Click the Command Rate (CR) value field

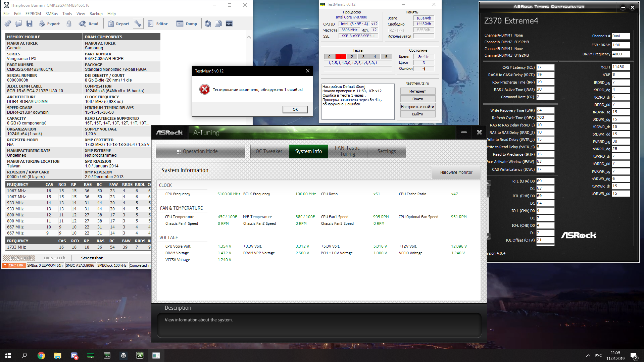(x=545, y=97)
